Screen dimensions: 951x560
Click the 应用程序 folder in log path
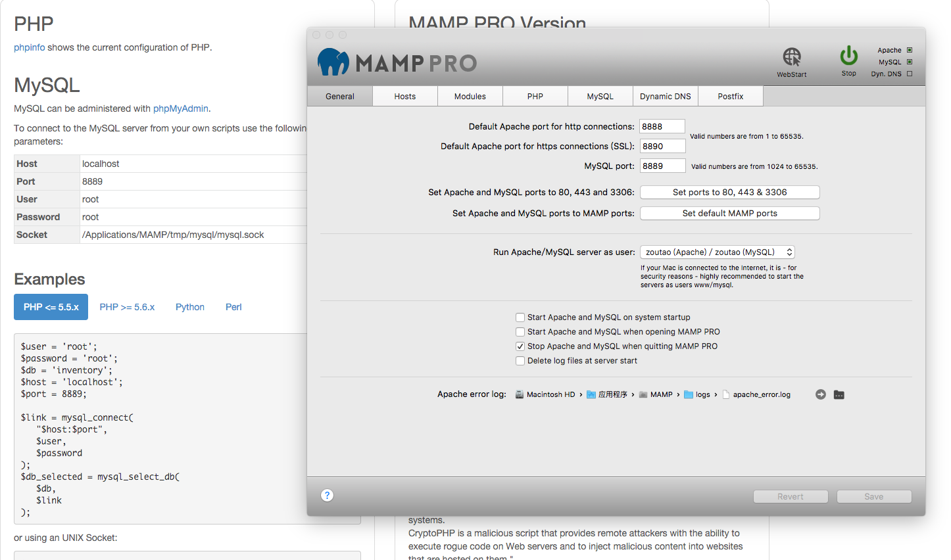click(606, 394)
